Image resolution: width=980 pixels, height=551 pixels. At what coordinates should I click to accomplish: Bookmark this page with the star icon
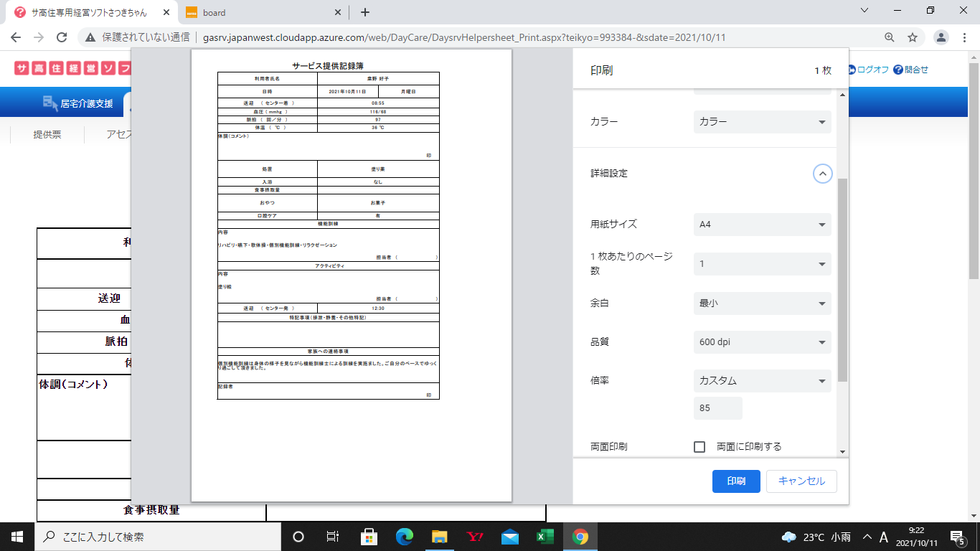click(913, 37)
